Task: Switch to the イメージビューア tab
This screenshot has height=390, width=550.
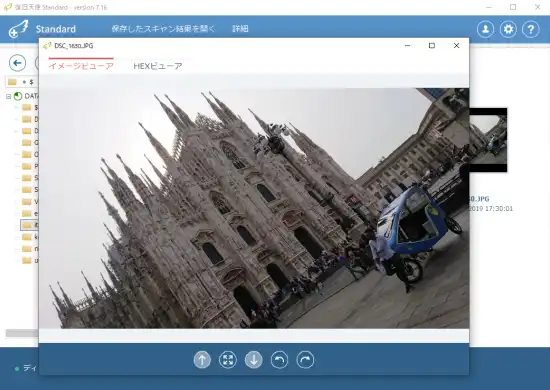Action: 81,66
